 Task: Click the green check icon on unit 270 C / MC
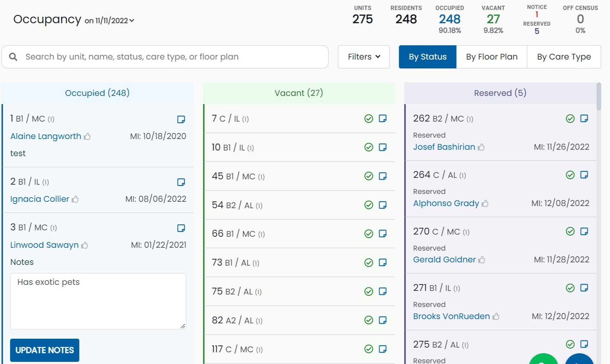click(570, 231)
